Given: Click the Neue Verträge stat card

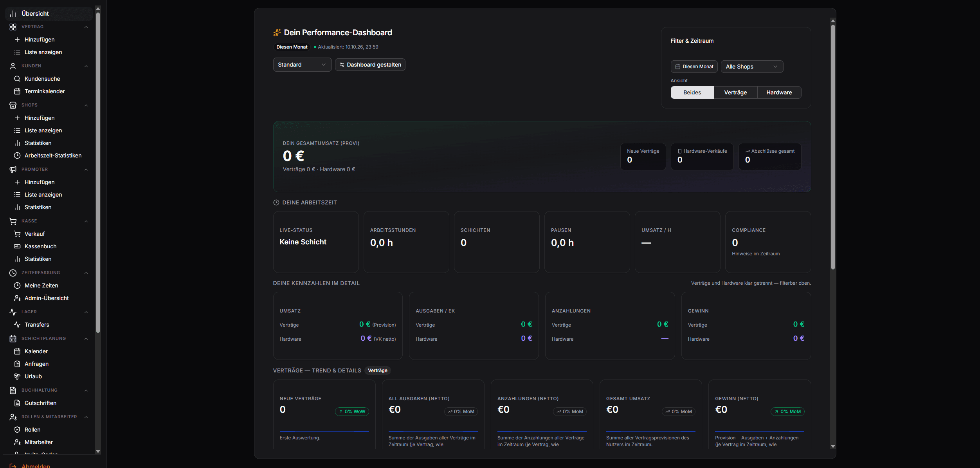Looking at the screenshot, I should pos(643,157).
